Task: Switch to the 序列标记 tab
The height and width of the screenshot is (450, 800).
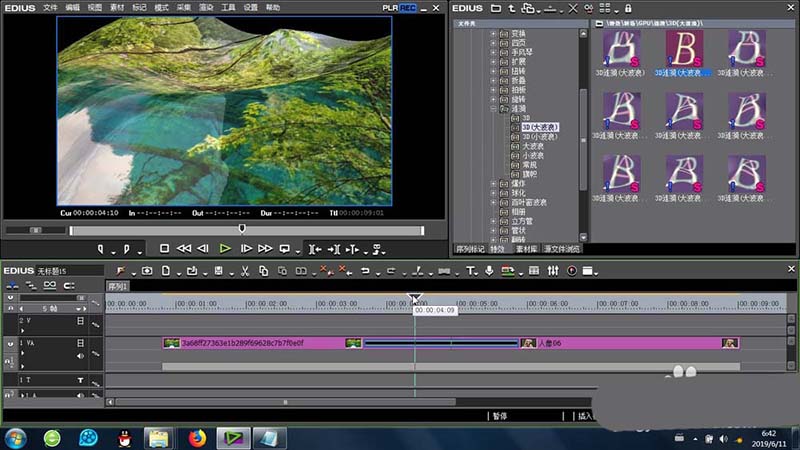Action: (x=470, y=249)
